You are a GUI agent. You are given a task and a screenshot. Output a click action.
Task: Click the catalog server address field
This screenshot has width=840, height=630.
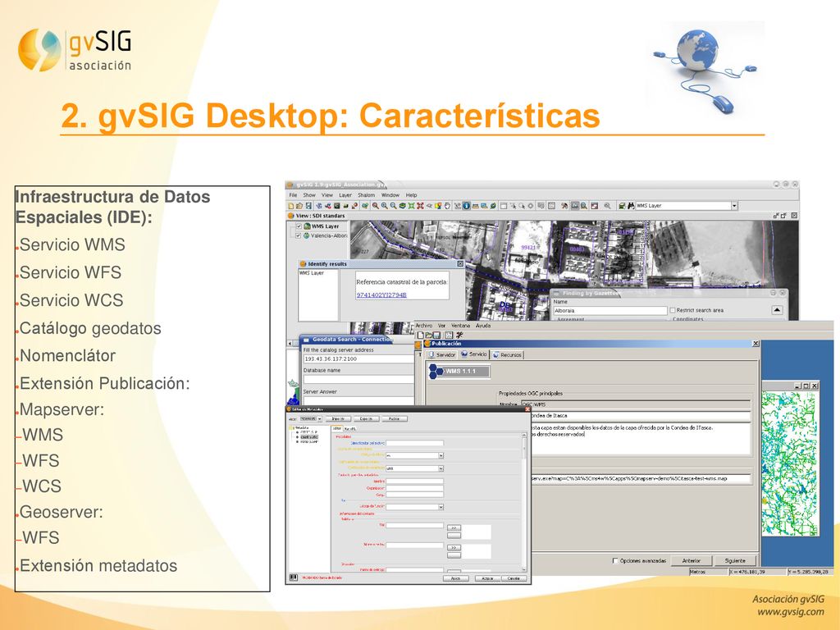click(358, 359)
